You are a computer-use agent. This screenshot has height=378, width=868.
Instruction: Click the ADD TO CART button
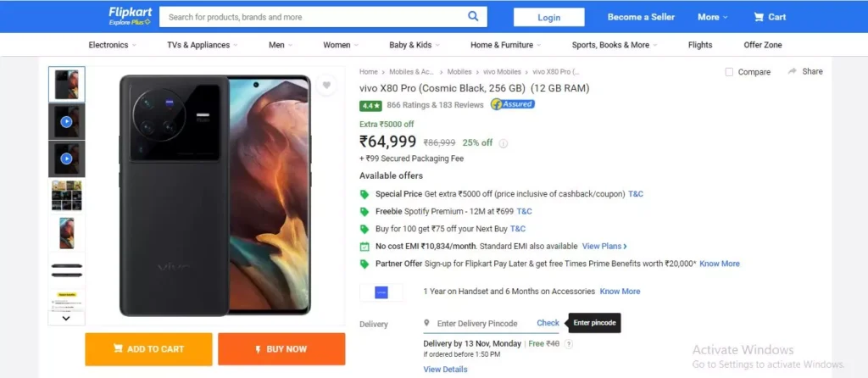(x=148, y=349)
